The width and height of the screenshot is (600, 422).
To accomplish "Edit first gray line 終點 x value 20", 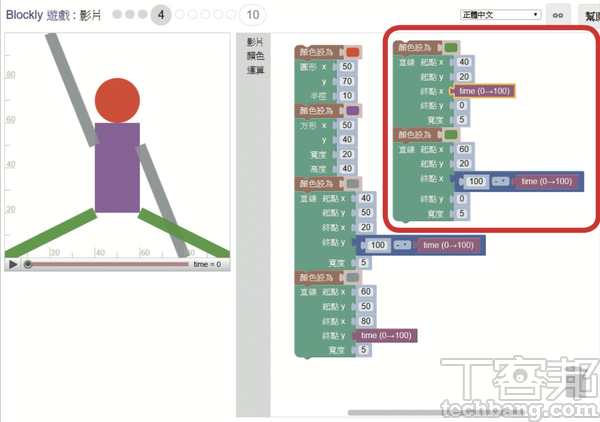I will pos(366,227).
